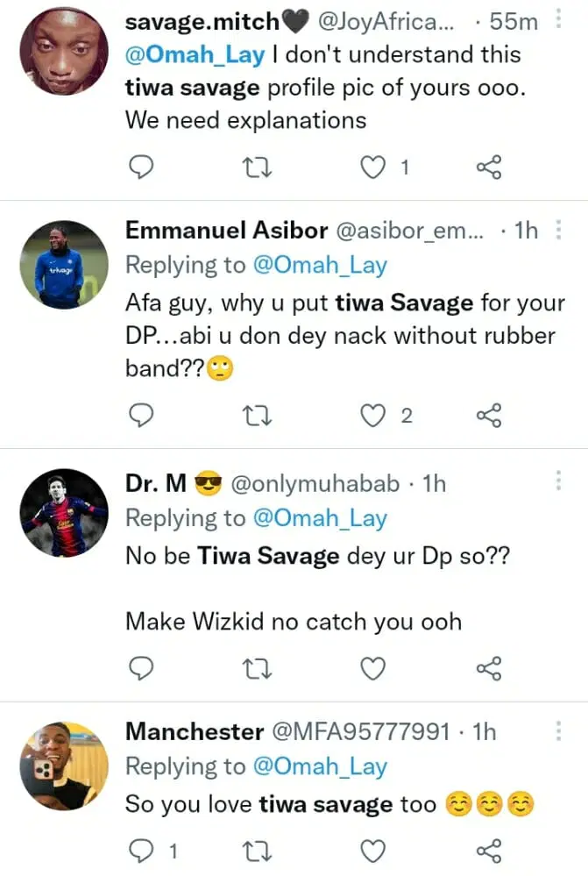Retweet savage.mitch's tweet about profile pic
The image size is (588, 876).
pos(258,167)
